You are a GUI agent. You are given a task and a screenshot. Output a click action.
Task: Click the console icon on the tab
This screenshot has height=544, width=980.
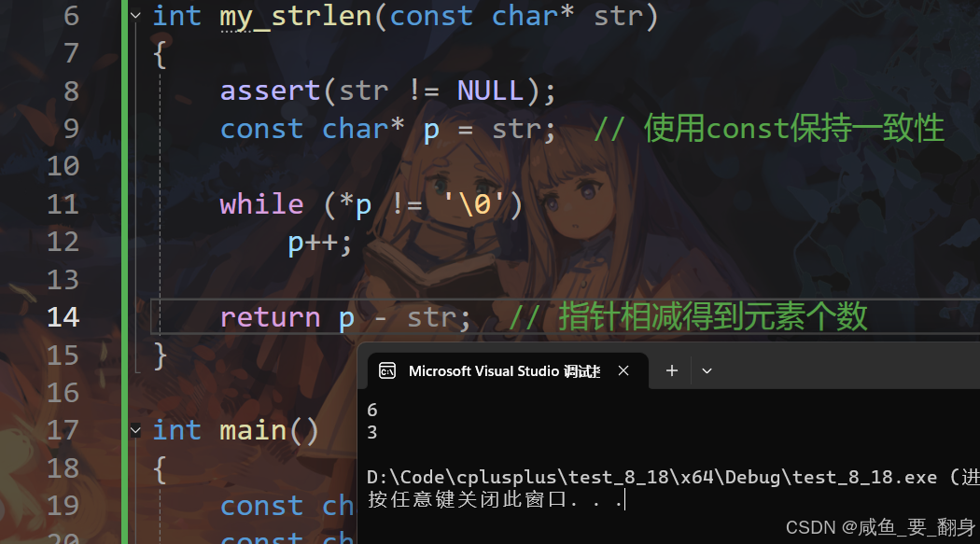coord(387,371)
